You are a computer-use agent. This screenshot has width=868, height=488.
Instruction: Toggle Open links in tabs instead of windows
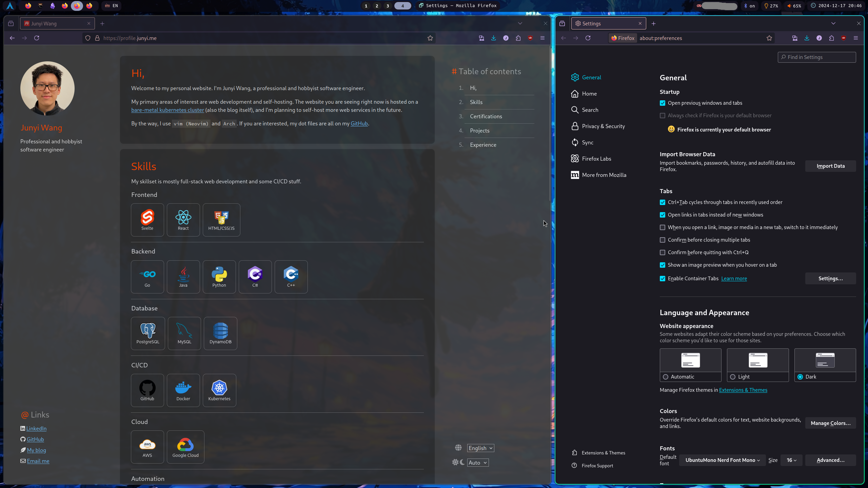(x=663, y=215)
